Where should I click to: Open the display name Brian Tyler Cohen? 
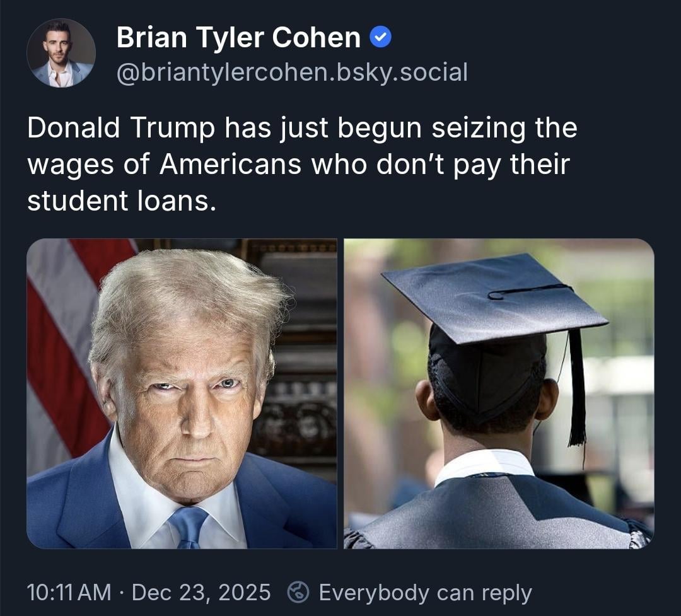pos(238,37)
